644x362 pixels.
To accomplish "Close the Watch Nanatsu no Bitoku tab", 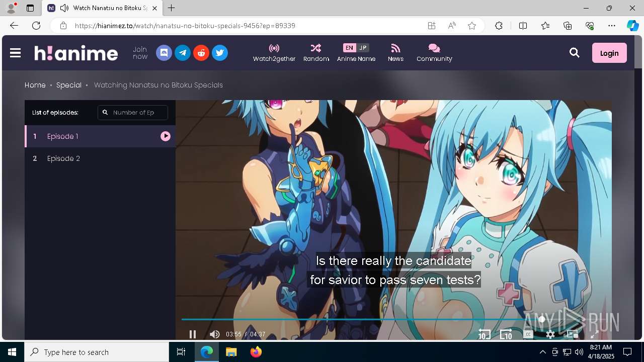I will pos(155,8).
